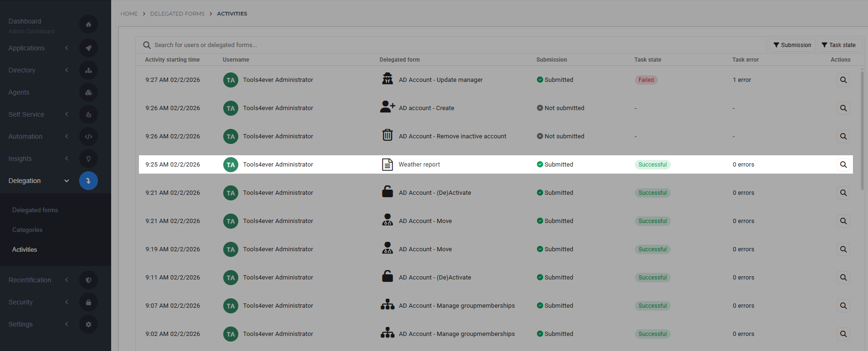Go to DELEGATED FORMS breadcrumb link

point(178,14)
